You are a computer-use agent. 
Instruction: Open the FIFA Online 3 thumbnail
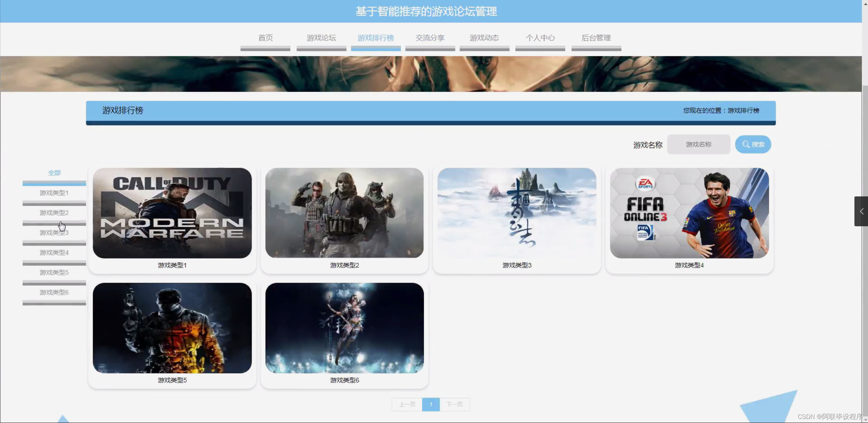click(x=689, y=213)
